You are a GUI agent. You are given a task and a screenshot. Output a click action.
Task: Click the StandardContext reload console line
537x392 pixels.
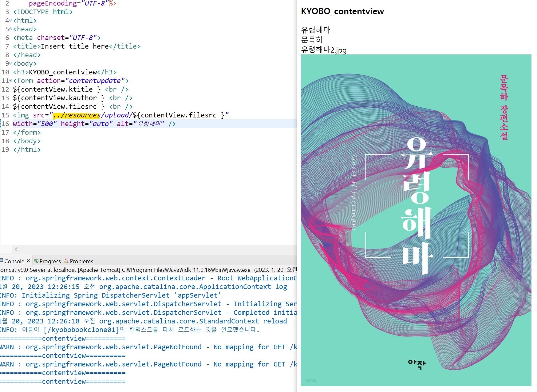click(144, 321)
